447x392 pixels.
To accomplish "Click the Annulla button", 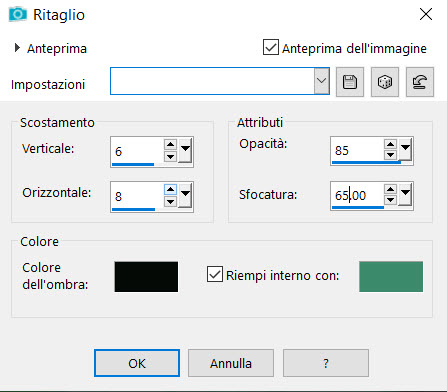I will click(x=231, y=363).
